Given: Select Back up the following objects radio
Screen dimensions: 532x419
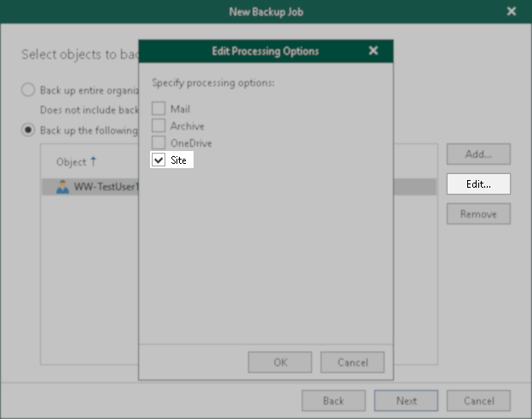Looking at the screenshot, I should (28, 130).
